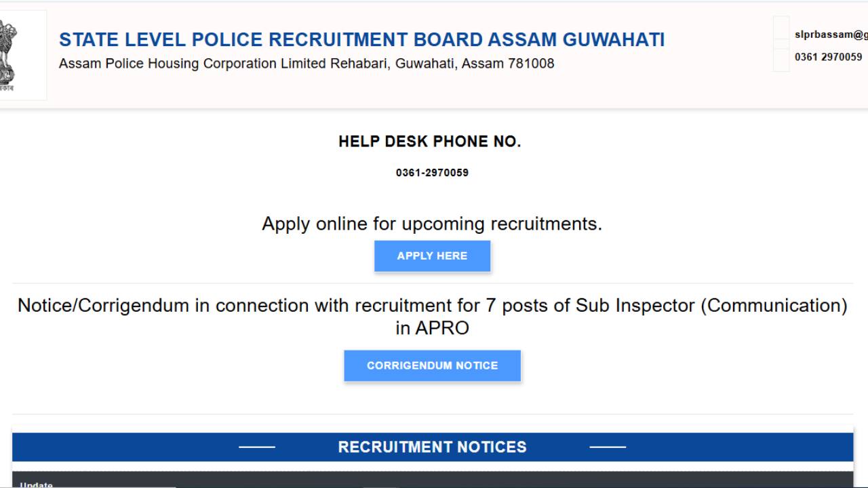Click the RECRUITMENT NOTICES header bar

point(432,447)
